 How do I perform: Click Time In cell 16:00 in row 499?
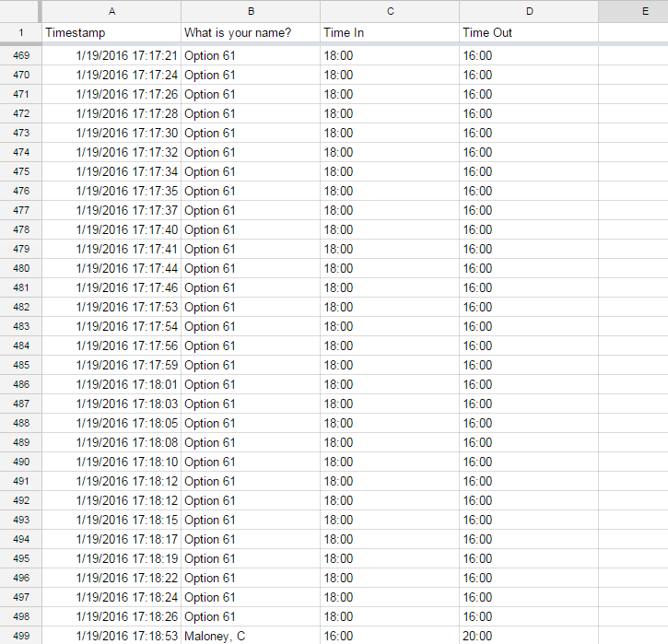[390, 636]
